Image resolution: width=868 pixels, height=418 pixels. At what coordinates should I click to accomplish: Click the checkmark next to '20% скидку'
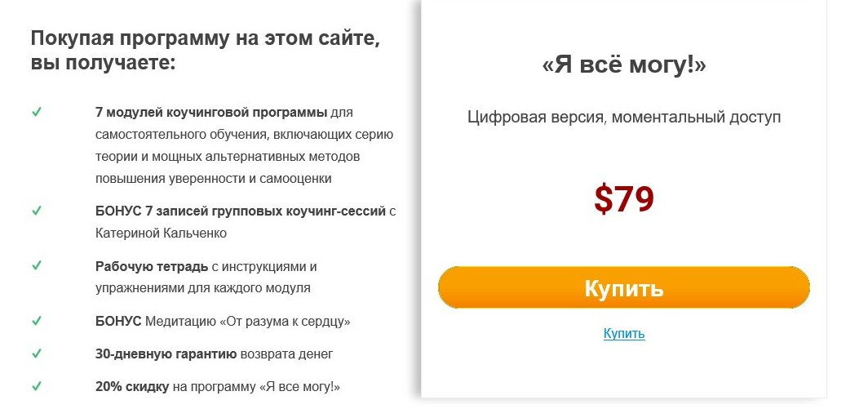tap(37, 386)
